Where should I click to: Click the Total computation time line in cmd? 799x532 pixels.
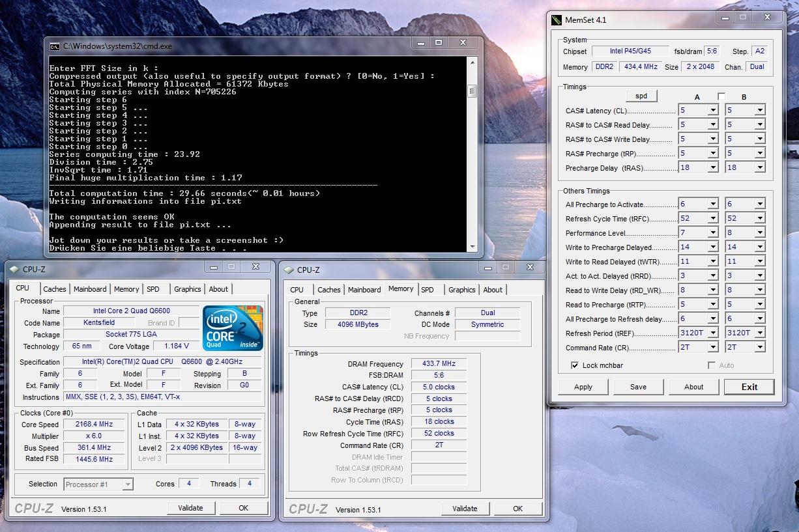point(184,193)
